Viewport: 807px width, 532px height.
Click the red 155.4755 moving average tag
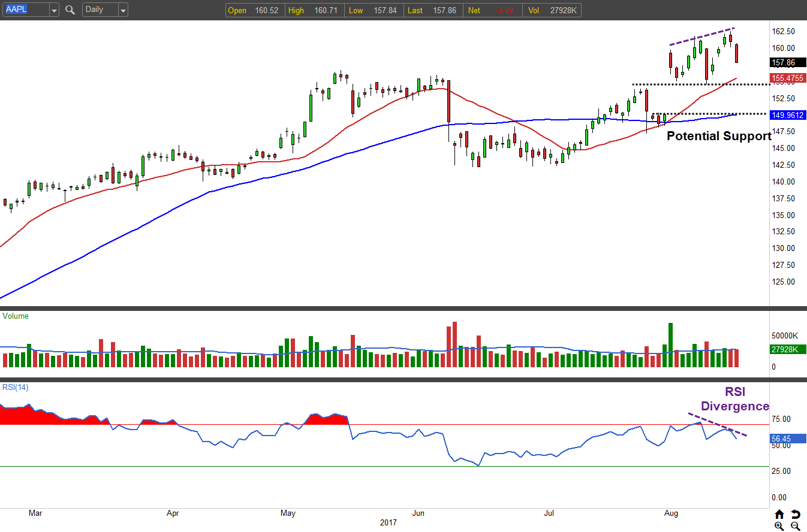[787, 78]
